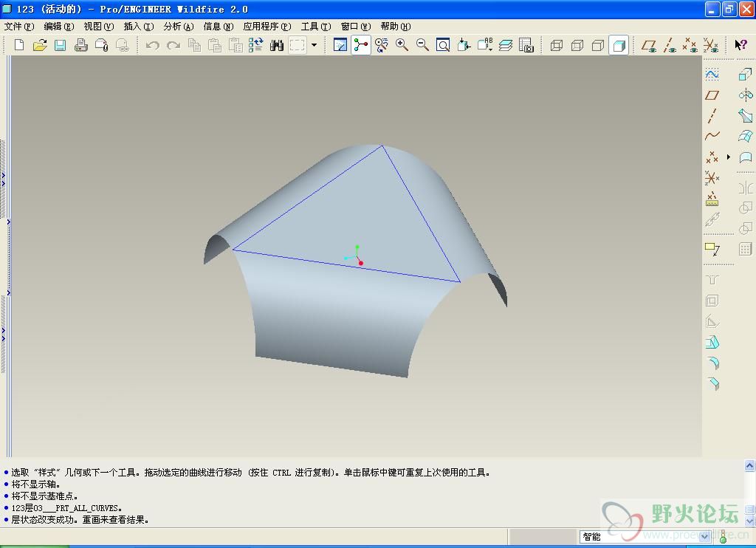The width and height of the screenshot is (756, 548).
Task: Start the View Manager
Action: 526,45
